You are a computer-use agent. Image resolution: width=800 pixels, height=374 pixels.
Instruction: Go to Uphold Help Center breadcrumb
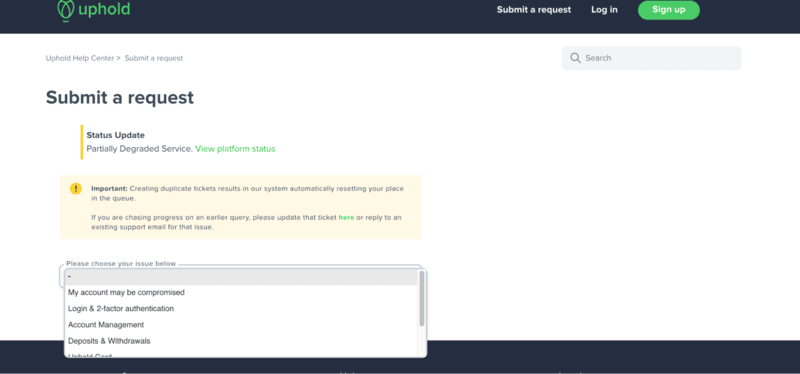pyautogui.click(x=80, y=58)
